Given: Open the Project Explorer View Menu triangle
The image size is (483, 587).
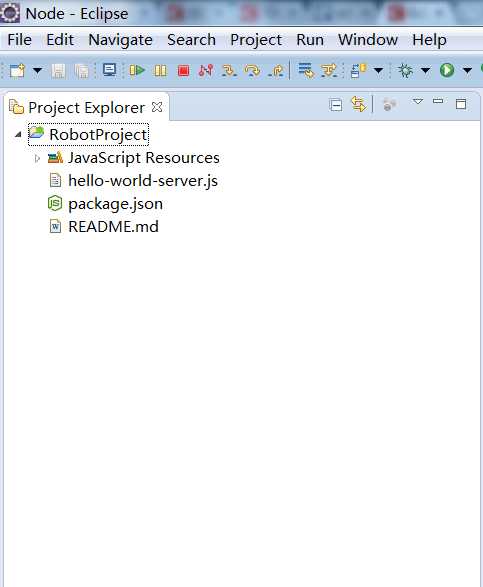Looking at the screenshot, I should click(x=418, y=101).
